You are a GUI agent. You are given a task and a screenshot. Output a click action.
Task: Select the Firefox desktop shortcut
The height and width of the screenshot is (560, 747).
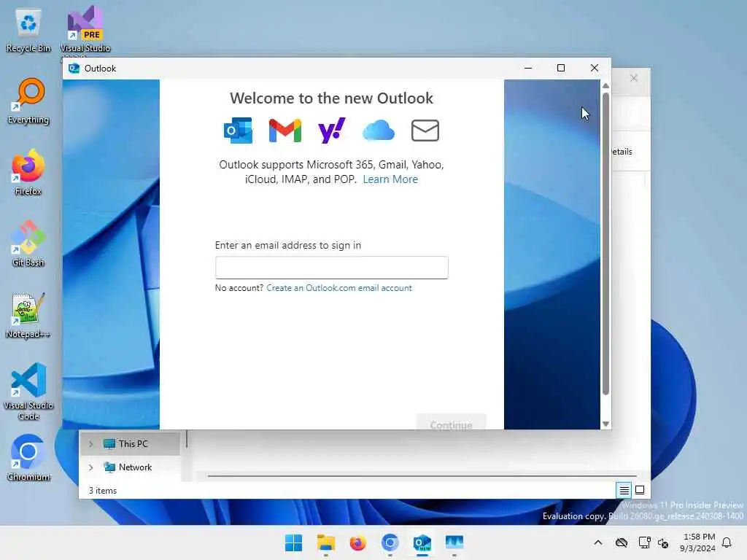pyautogui.click(x=28, y=172)
